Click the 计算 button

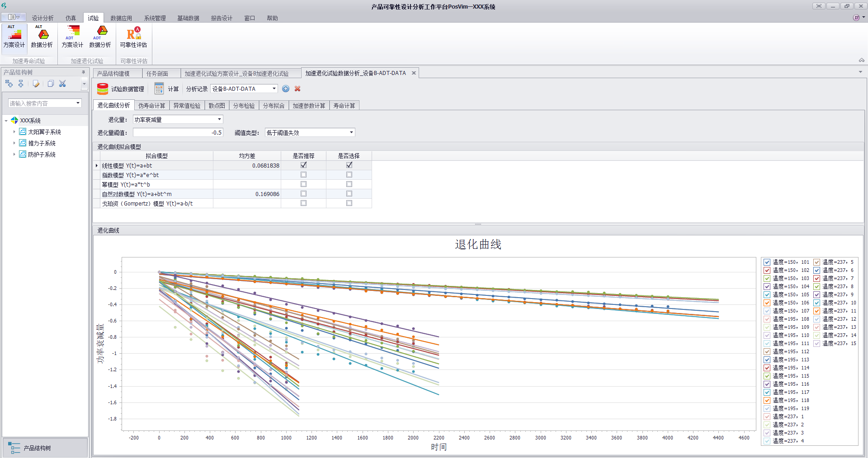click(167, 89)
